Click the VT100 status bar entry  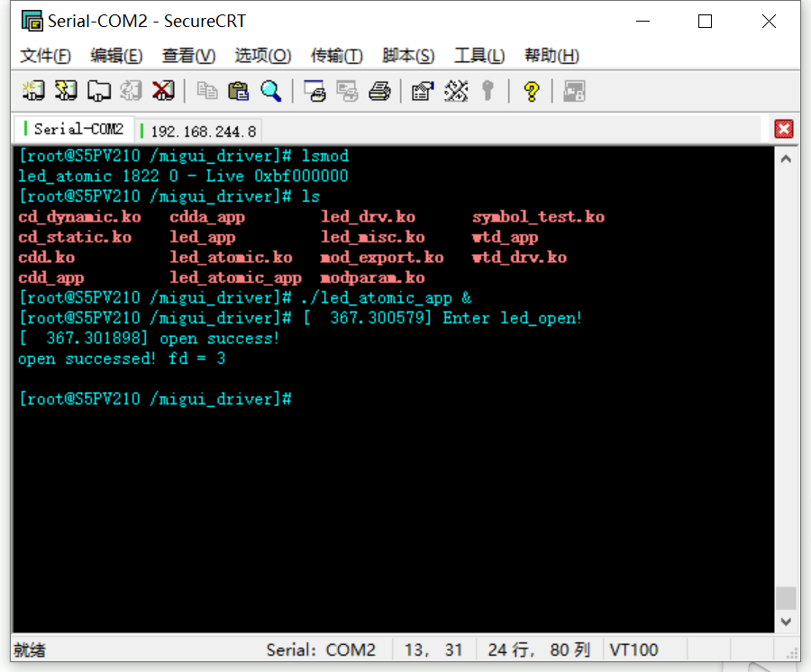click(633, 649)
